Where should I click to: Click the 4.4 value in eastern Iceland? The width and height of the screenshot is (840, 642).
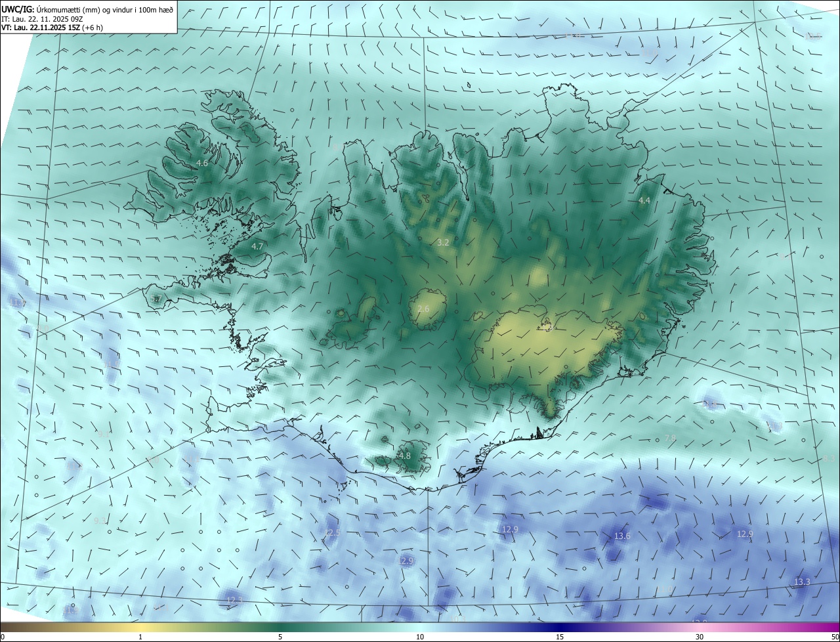click(x=644, y=200)
